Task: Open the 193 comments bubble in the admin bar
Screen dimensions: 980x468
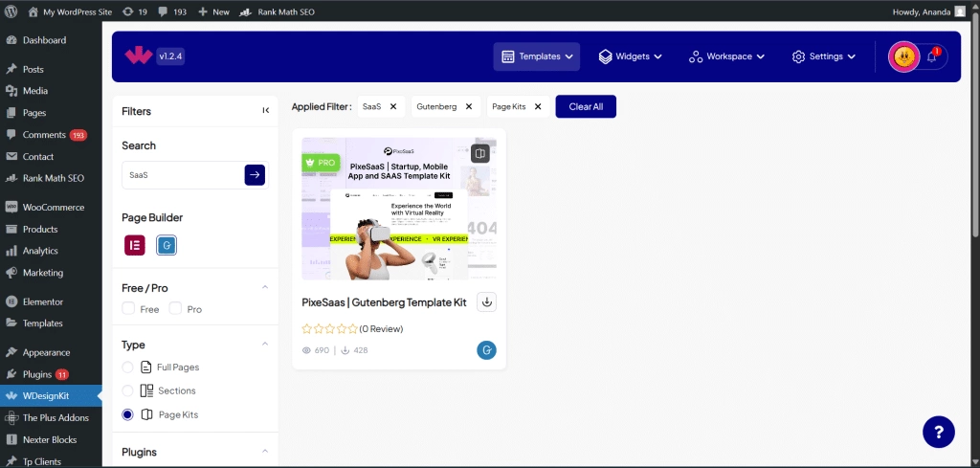Action: tap(172, 11)
